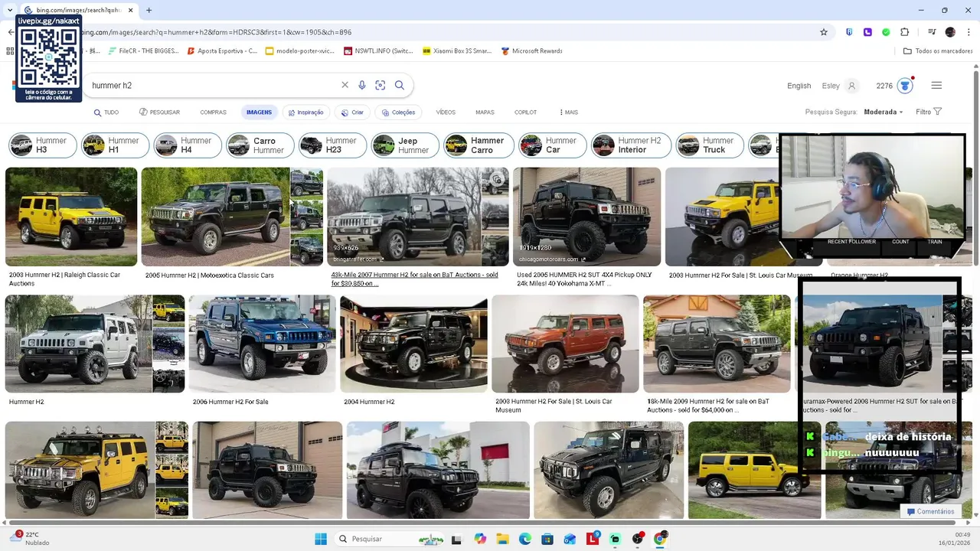Image resolution: width=980 pixels, height=551 pixels.
Task: Start voice search with the microphone icon
Action: pos(362,86)
